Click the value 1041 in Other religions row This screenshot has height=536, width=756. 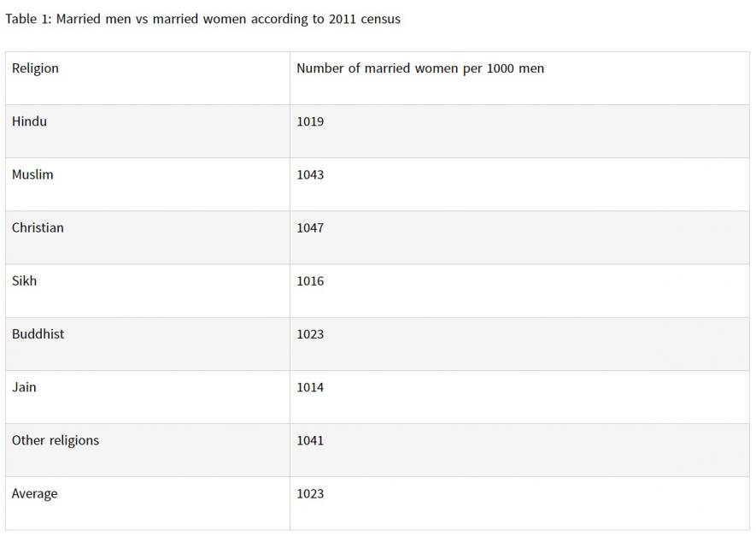pos(310,440)
